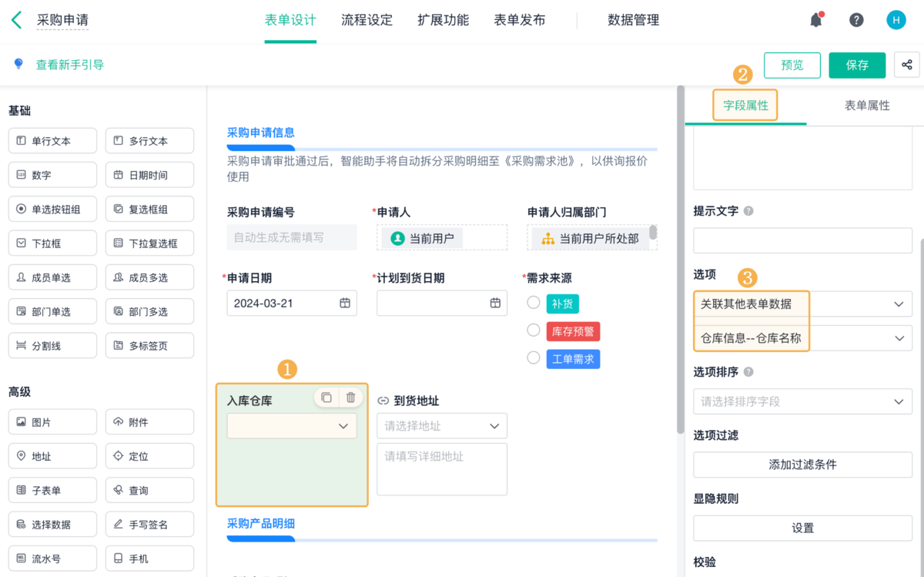Select the 补货 radio option

coord(534,303)
